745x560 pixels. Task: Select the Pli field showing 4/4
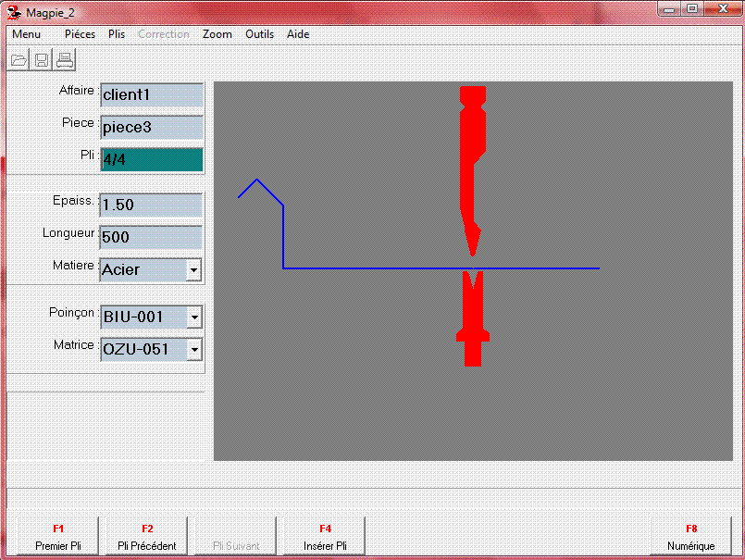[x=152, y=160]
